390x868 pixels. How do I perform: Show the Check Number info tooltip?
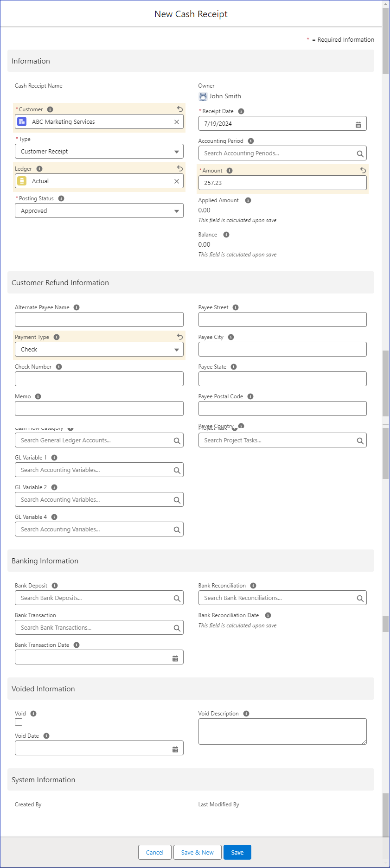59,367
